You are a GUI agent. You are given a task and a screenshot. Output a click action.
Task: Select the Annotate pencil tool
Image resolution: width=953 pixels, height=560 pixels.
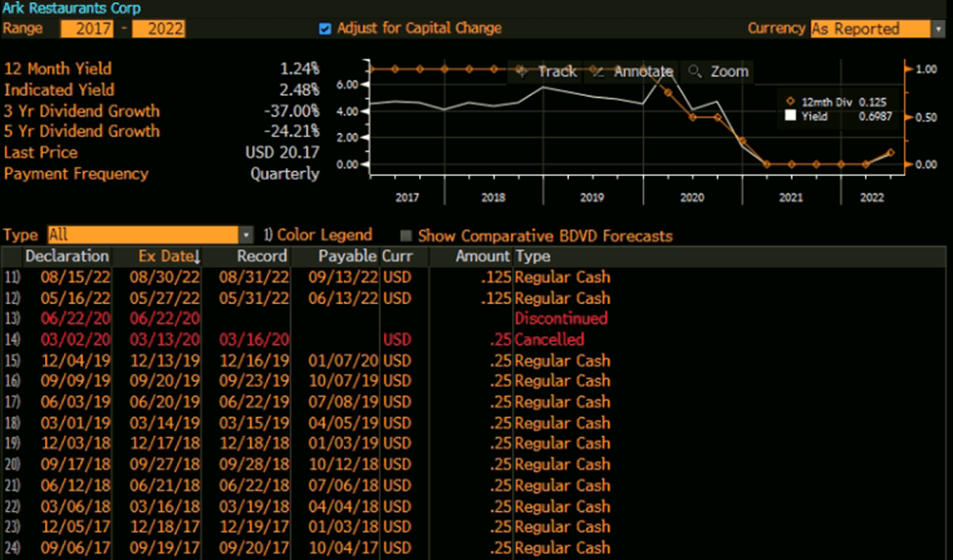tap(596, 71)
